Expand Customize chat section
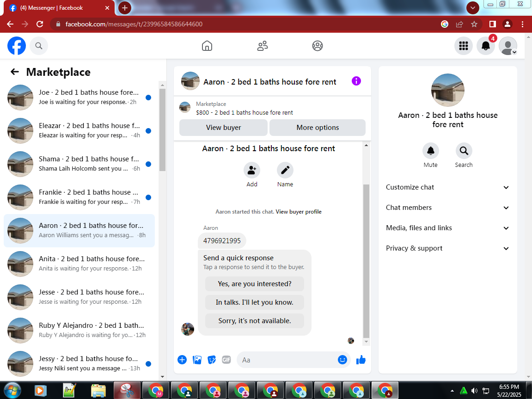The width and height of the screenshot is (532, 399). click(447, 187)
